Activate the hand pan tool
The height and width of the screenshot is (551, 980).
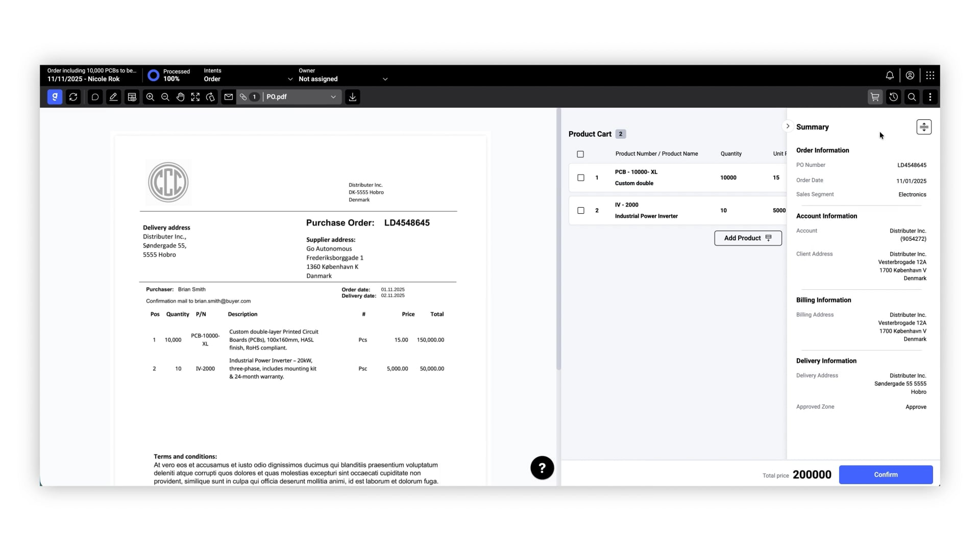click(x=180, y=97)
